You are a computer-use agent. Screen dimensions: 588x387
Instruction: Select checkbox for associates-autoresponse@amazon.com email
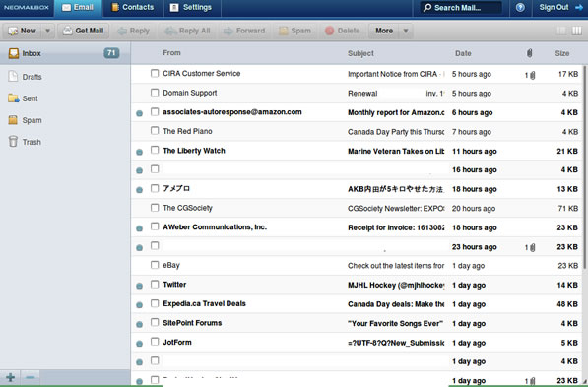(155, 111)
